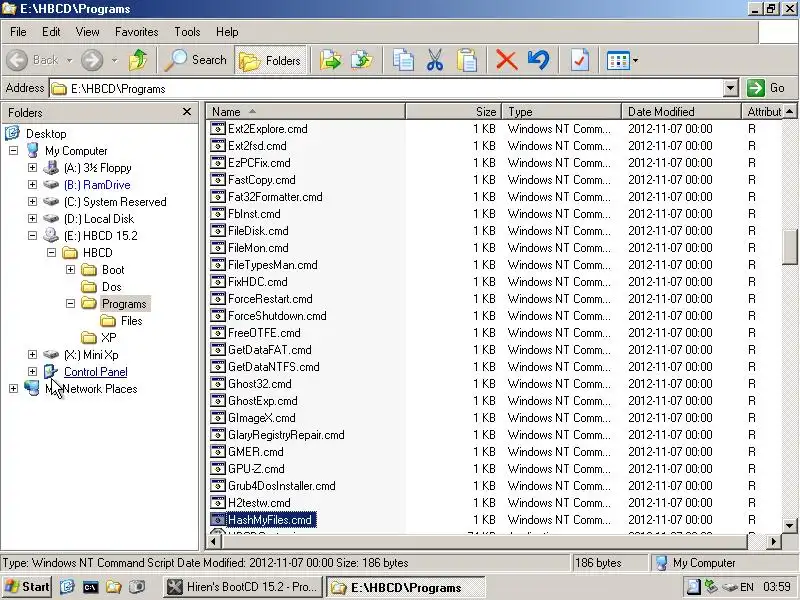
Task: Click the horizontal scrollbar right arrow
Action: [774, 541]
